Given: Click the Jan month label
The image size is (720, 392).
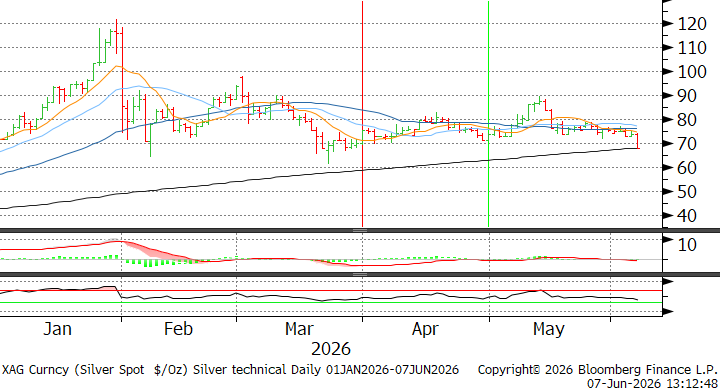Looking at the screenshot, I should coord(57,329).
